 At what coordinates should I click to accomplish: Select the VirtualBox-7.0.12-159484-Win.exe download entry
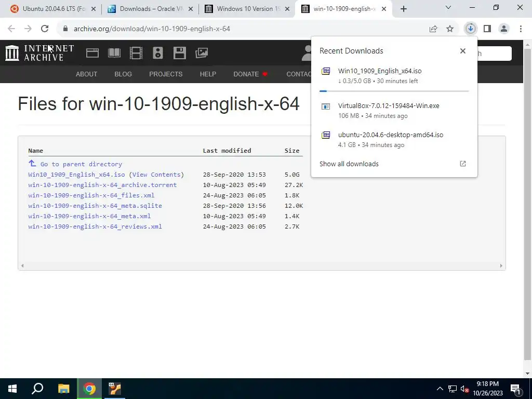[x=394, y=111]
